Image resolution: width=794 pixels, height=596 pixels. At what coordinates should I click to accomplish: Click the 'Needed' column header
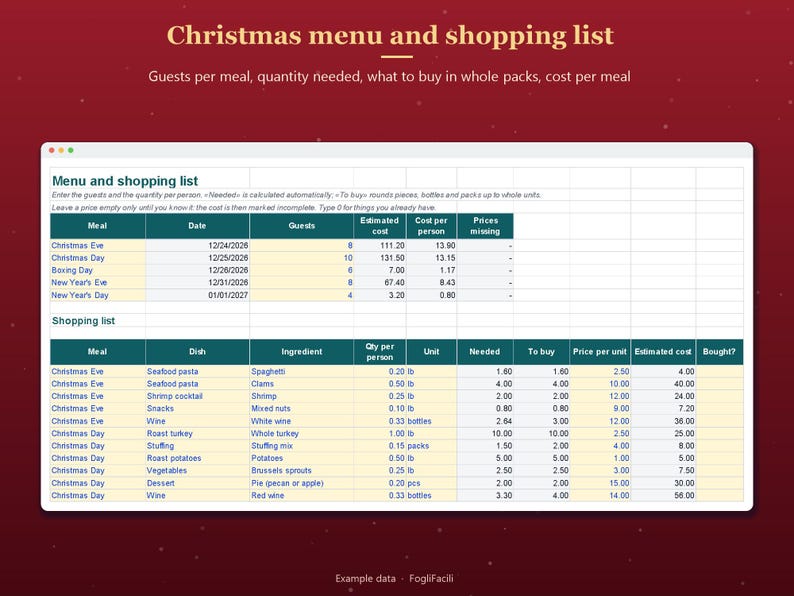tap(485, 352)
